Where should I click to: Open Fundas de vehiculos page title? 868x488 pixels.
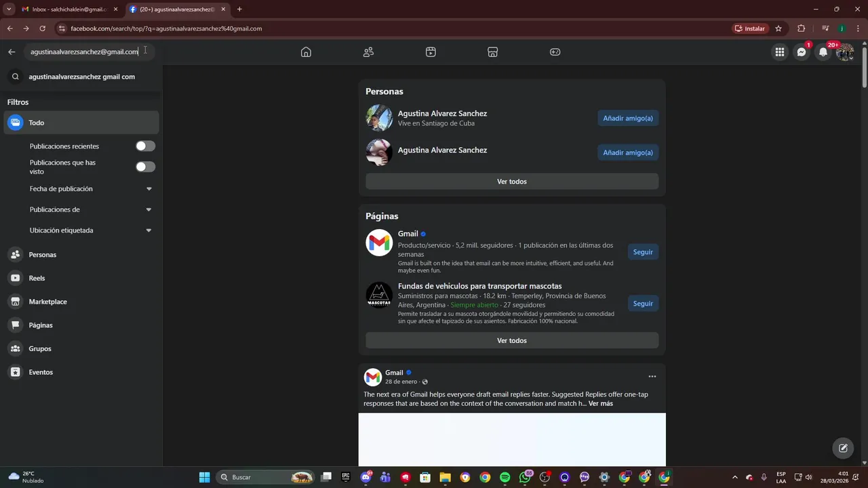point(479,286)
